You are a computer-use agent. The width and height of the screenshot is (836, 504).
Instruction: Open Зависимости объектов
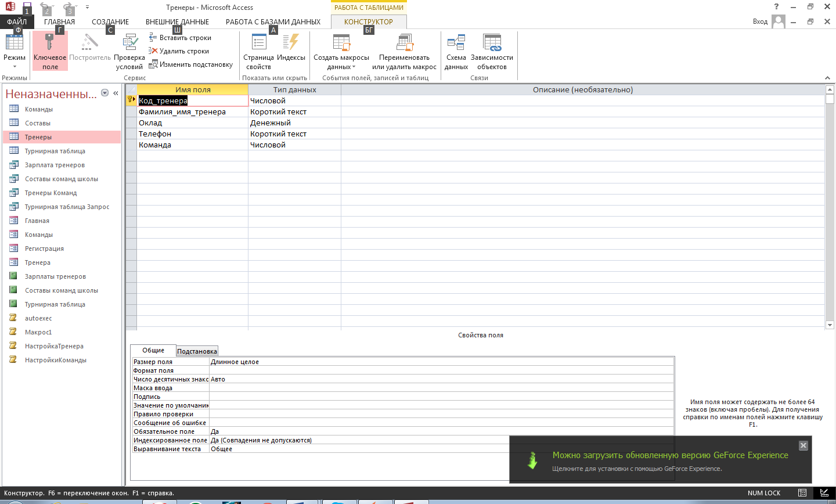[x=492, y=51]
